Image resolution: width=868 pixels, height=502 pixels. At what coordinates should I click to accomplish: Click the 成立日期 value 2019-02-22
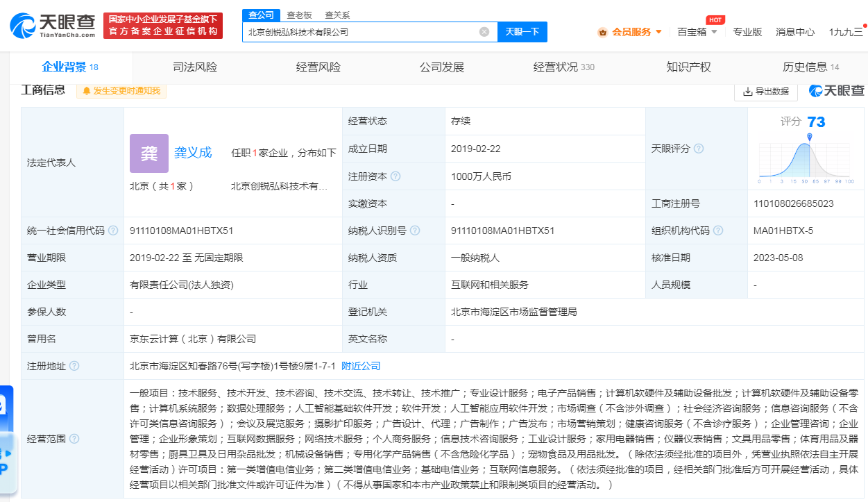click(x=476, y=149)
